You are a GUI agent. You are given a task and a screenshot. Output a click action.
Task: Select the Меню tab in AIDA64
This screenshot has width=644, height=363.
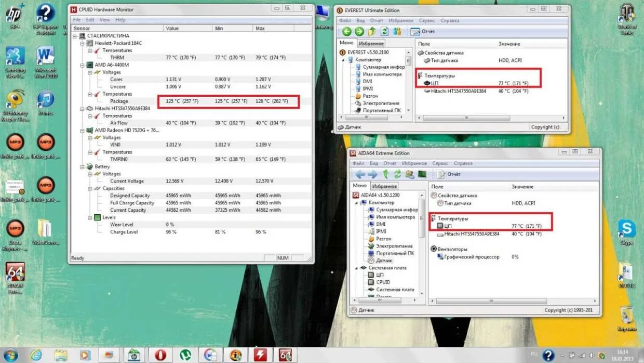359,186
